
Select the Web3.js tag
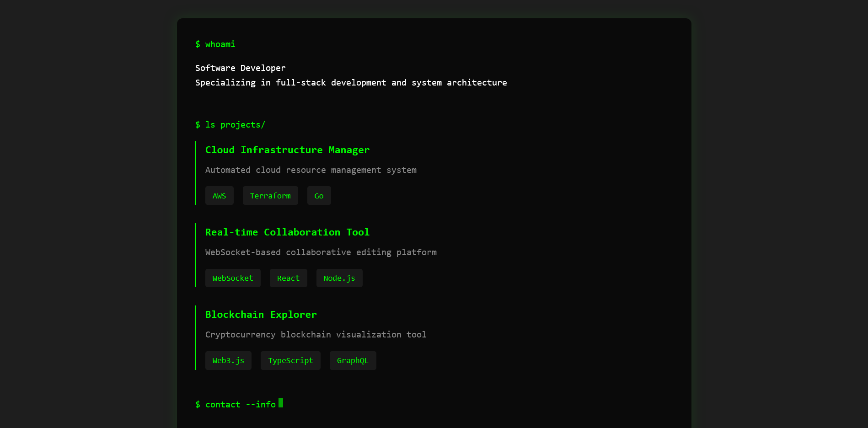[228, 360]
